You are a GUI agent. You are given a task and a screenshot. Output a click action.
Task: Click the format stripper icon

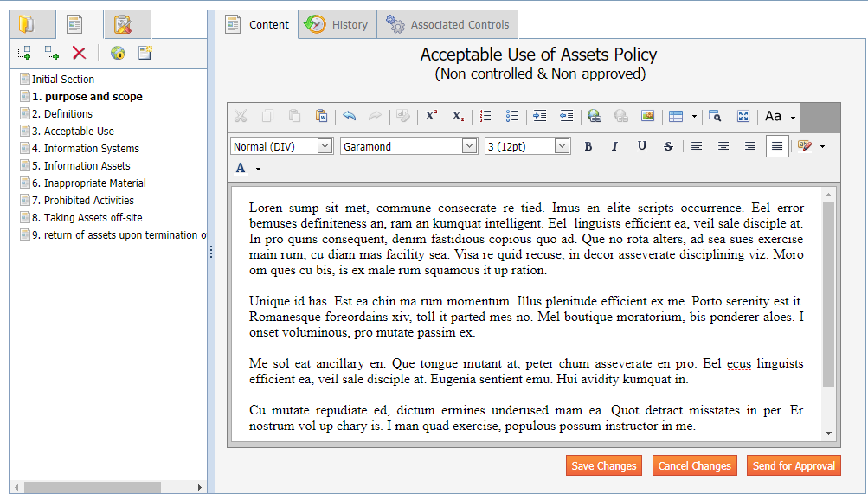click(x=403, y=116)
